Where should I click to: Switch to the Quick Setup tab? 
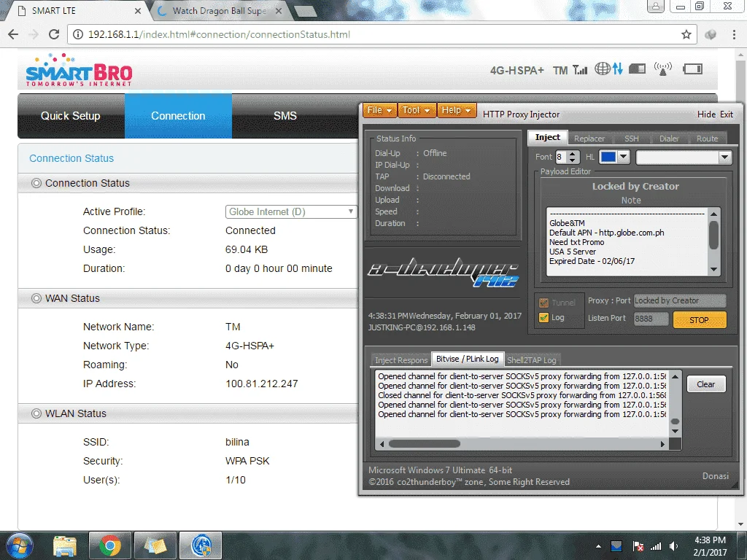[x=71, y=116]
